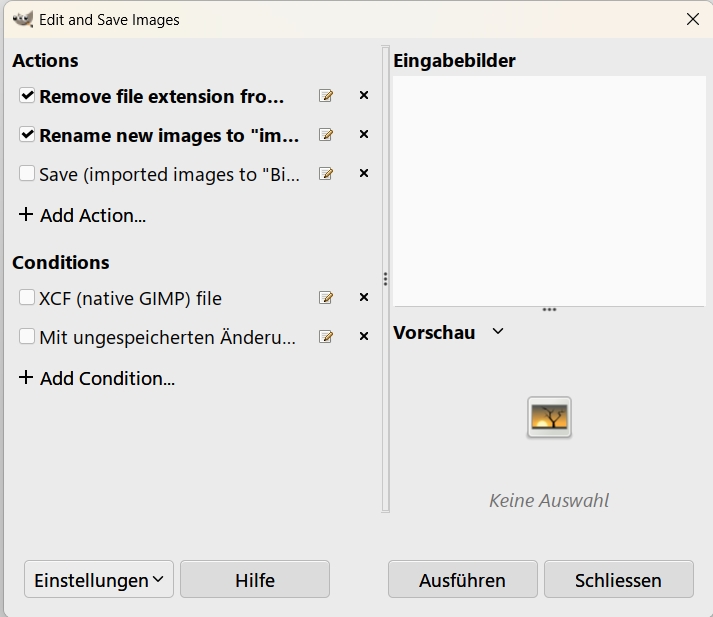Image resolution: width=713 pixels, height=617 pixels.
Task: Click Add Action... to add an action
Action: pos(83,215)
